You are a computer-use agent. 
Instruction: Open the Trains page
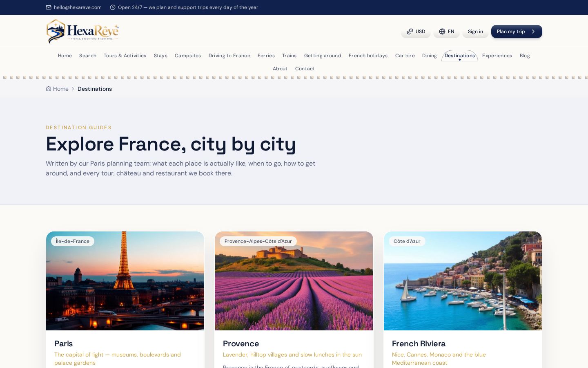(x=290, y=56)
